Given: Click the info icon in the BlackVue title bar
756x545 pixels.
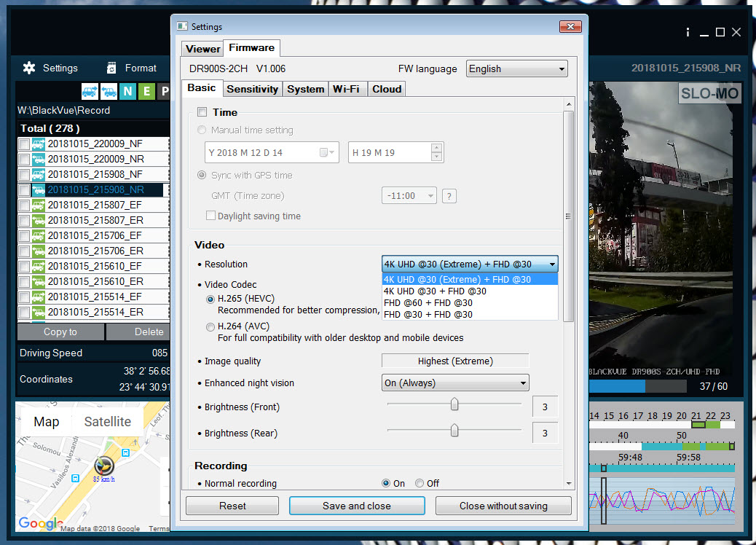Looking at the screenshot, I should point(688,32).
